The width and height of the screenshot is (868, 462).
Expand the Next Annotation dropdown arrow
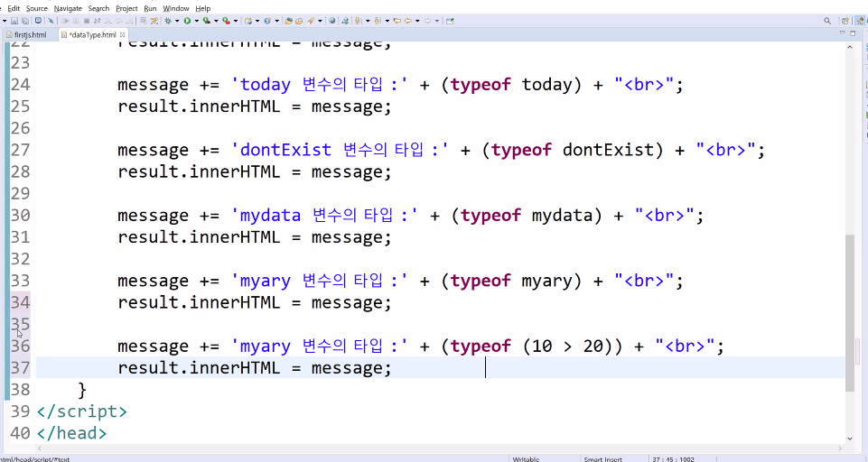[x=368, y=21]
